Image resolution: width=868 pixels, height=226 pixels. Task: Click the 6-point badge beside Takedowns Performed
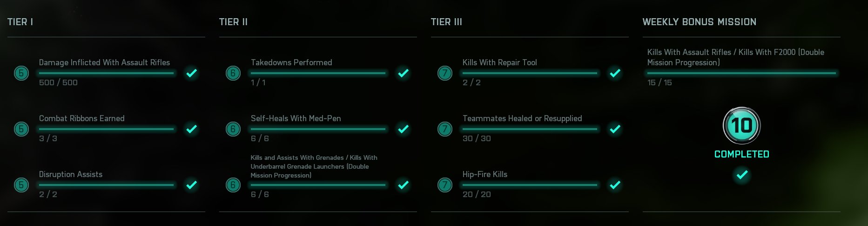click(x=233, y=73)
